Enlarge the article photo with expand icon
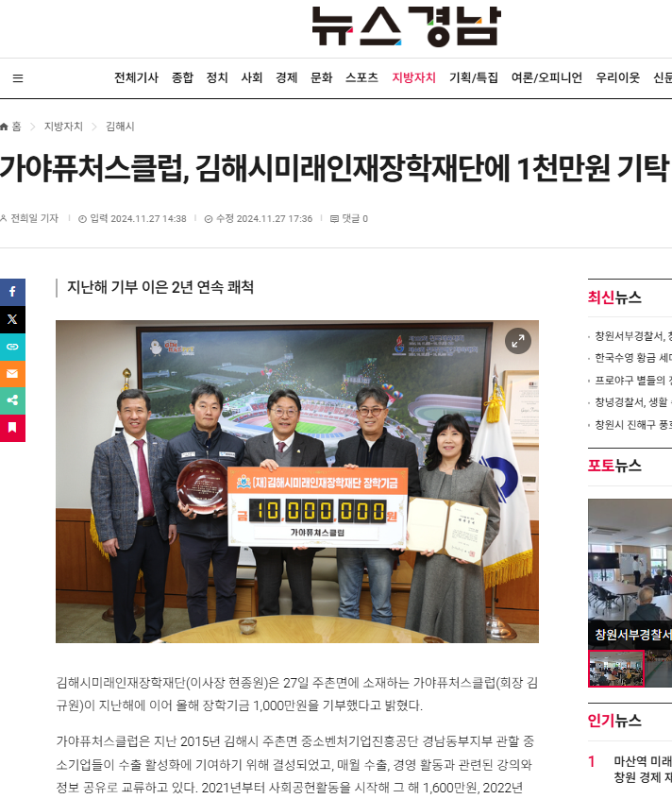Viewport: 672px width, 799px height. pos(517,341)
